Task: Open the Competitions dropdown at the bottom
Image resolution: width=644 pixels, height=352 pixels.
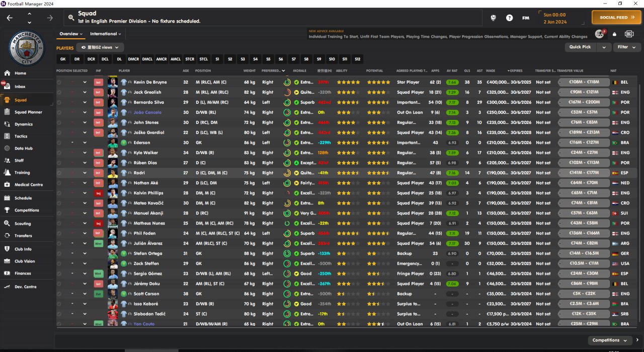Action: pyautogui.click(x=609, y=340)
